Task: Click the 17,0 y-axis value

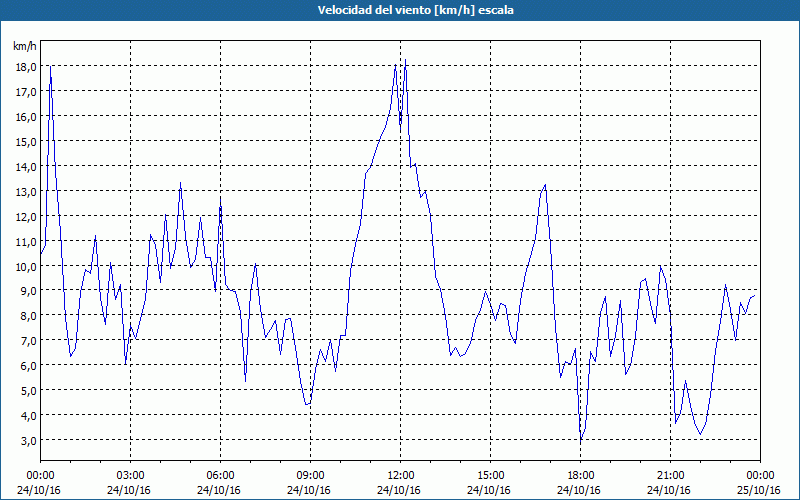Action: 26,91
